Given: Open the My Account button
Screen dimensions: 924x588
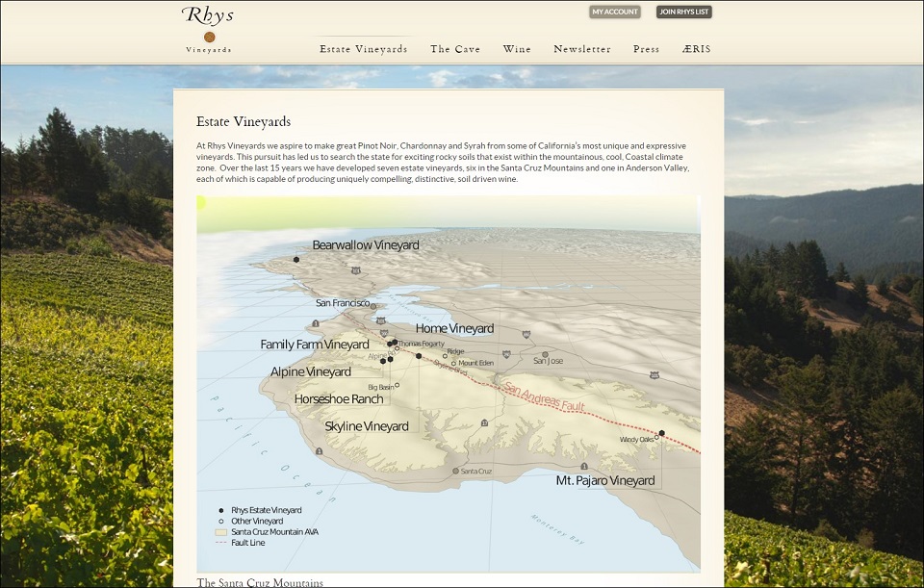Looking at the screenshot, I should pyautogui.click(x=615, y=12).
